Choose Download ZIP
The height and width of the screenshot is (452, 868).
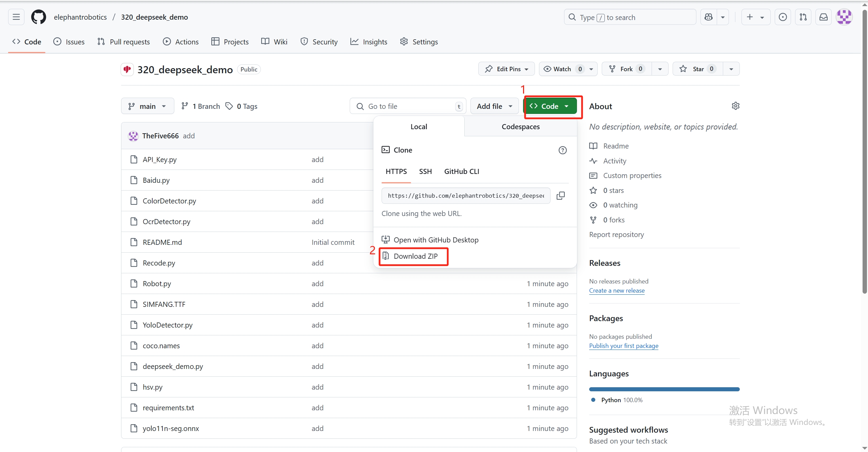pos(413,256)
